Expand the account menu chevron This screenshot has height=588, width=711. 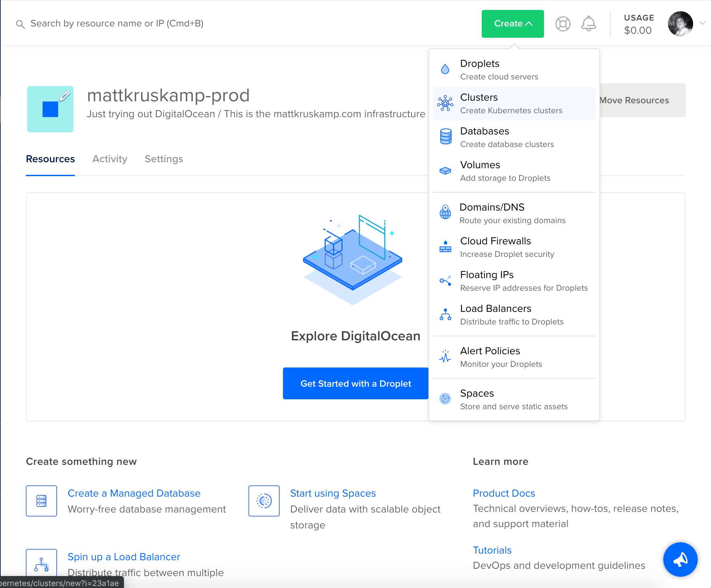(702, 24)
